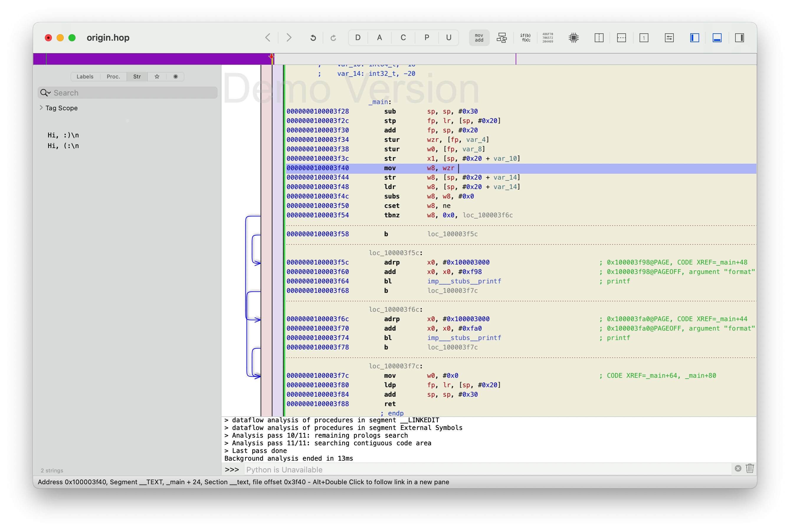790x532 pixels.
Task: Navigate back with left chevron
Action: [268, 38]
